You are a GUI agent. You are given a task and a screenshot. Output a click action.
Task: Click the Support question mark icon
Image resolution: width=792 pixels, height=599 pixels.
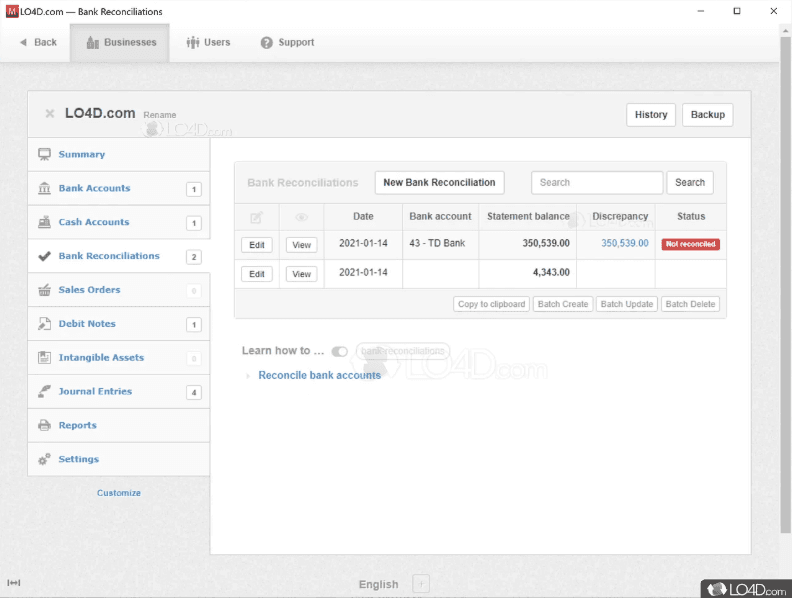click(267, 43)
